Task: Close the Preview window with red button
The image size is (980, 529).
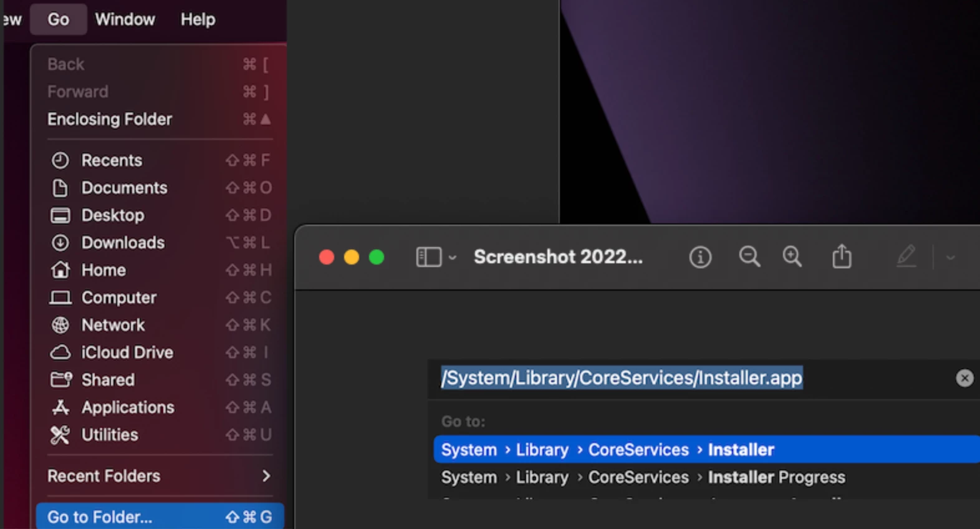Action: [x=327, y=257]
